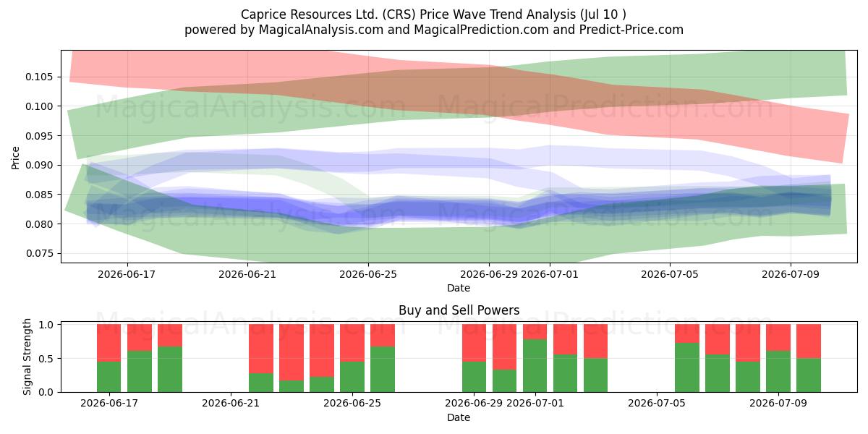
Task: Click the chart title mentioning Caprice Resources Ltd.
Action: pyautogui.click(x=434, y=14)
